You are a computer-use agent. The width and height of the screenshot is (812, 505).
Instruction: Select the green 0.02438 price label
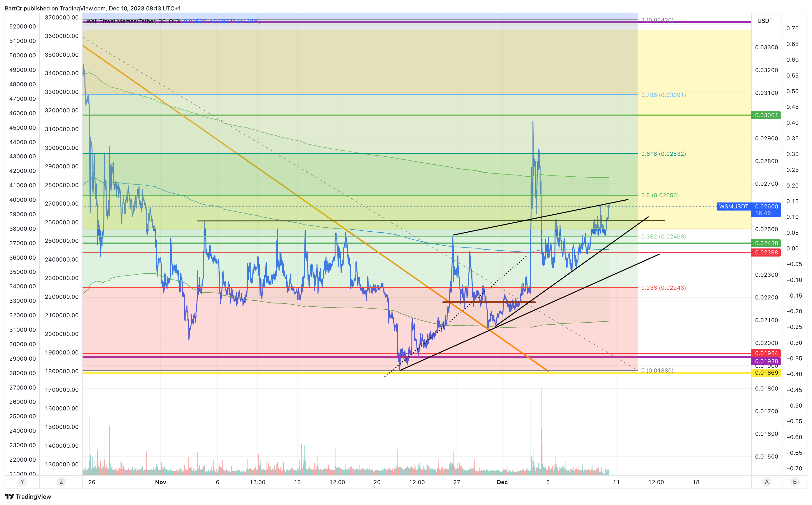[x=766, y=243]
